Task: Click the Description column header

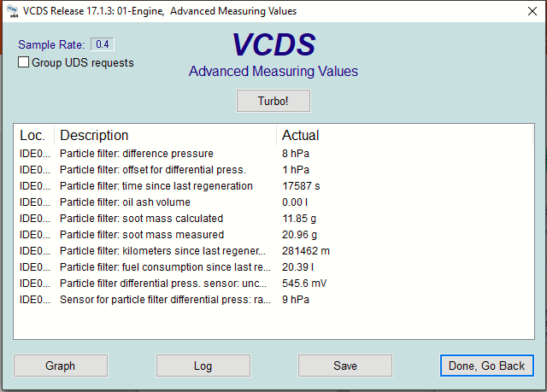Action: coord(165,135)
